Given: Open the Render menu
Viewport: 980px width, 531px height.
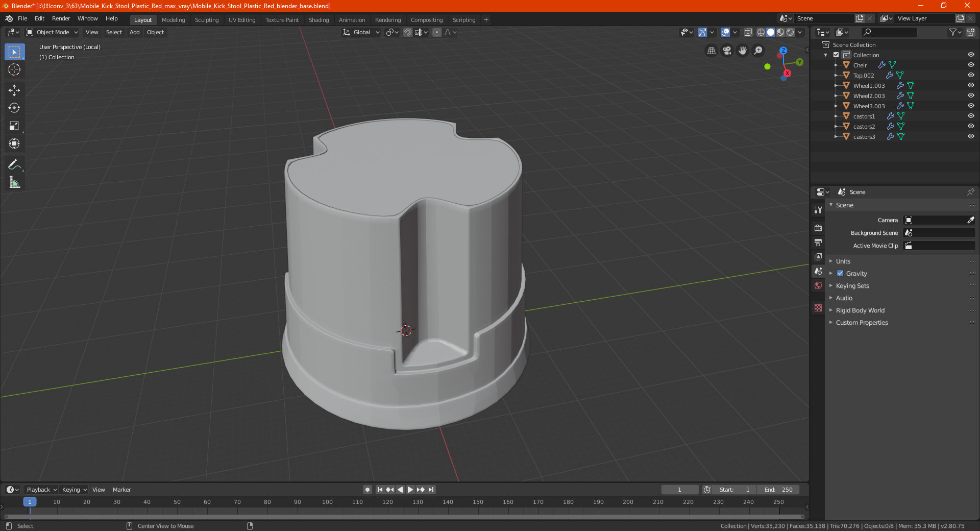Looking at the screenshot, I should pyautogui.click(x=61, y=18).
